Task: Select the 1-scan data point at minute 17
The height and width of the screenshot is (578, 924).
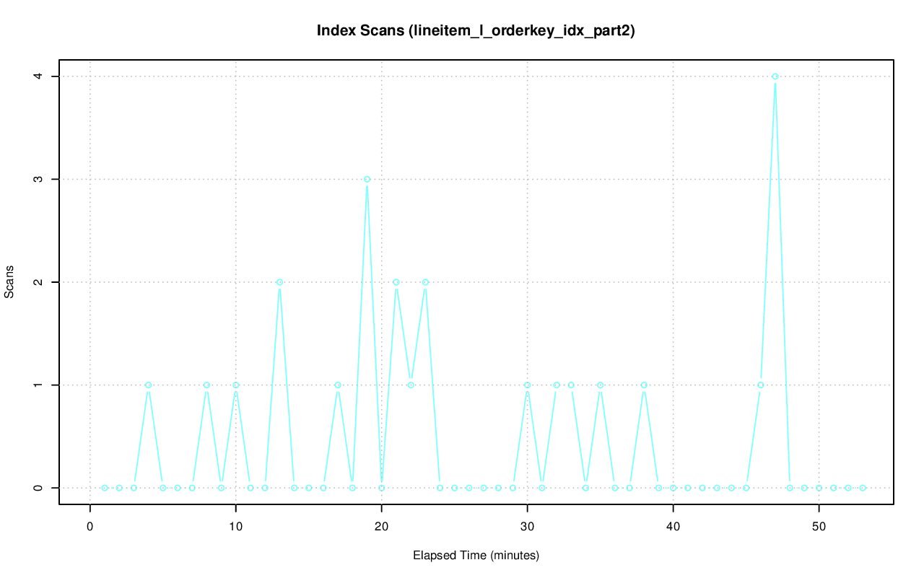Action: pos(338,385)
